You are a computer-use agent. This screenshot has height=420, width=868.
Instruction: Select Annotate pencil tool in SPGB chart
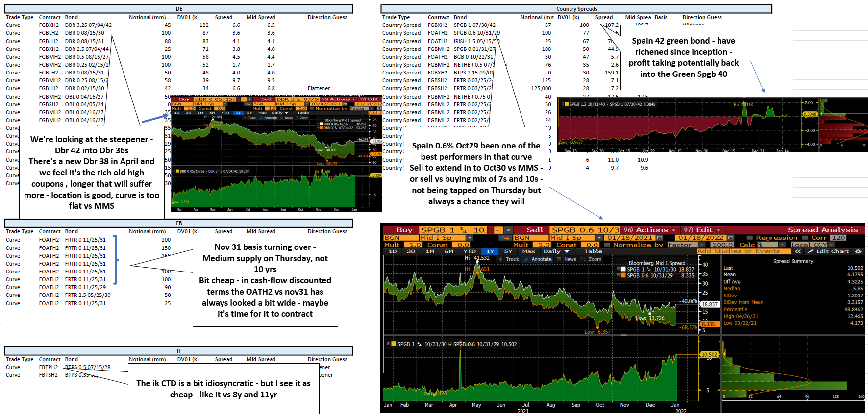tap(538, 259)
